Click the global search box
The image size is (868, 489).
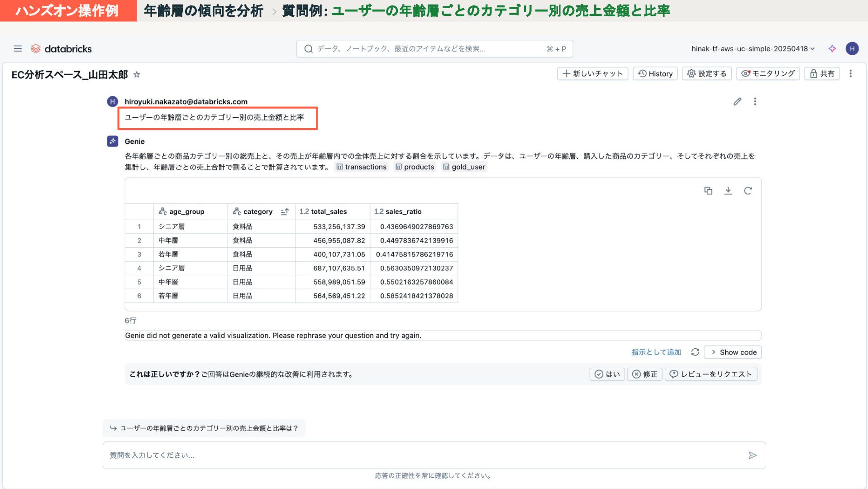coord(434,48)
